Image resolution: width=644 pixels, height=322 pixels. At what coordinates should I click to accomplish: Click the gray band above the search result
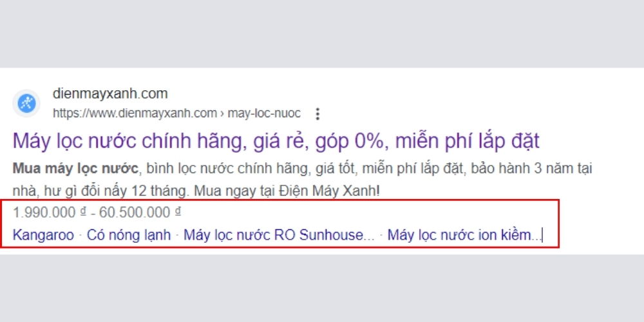click(x=322, y=33)
